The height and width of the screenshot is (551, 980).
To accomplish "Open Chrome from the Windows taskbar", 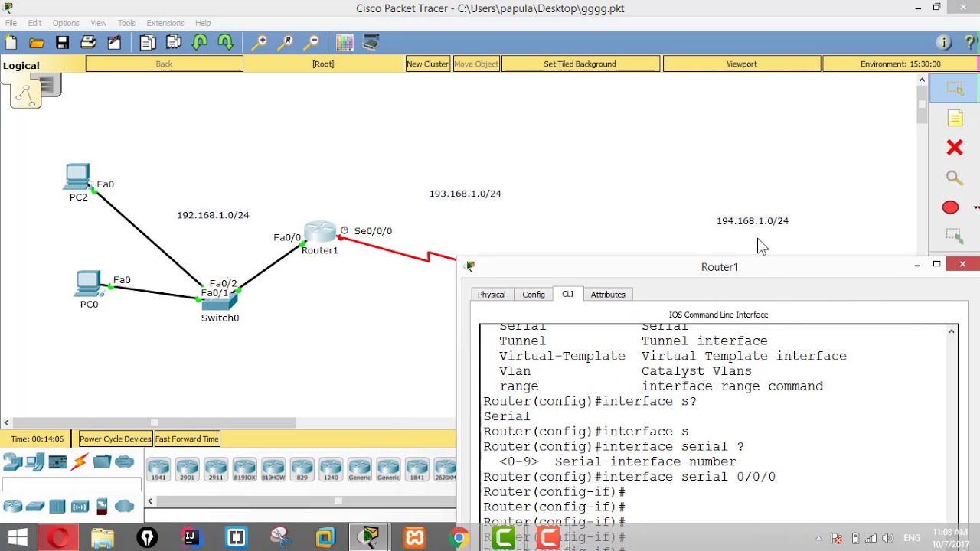I will click(x=459, y=537).
